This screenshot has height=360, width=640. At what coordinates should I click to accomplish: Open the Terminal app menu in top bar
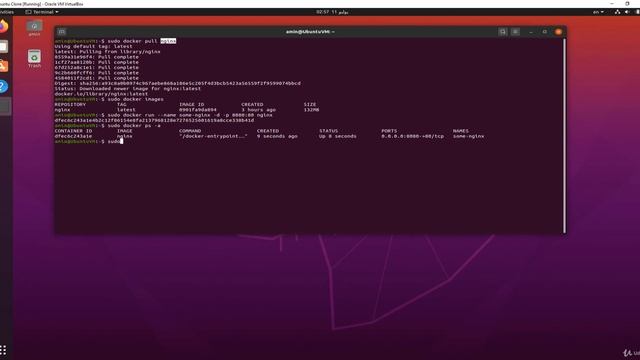click(42, 12)
